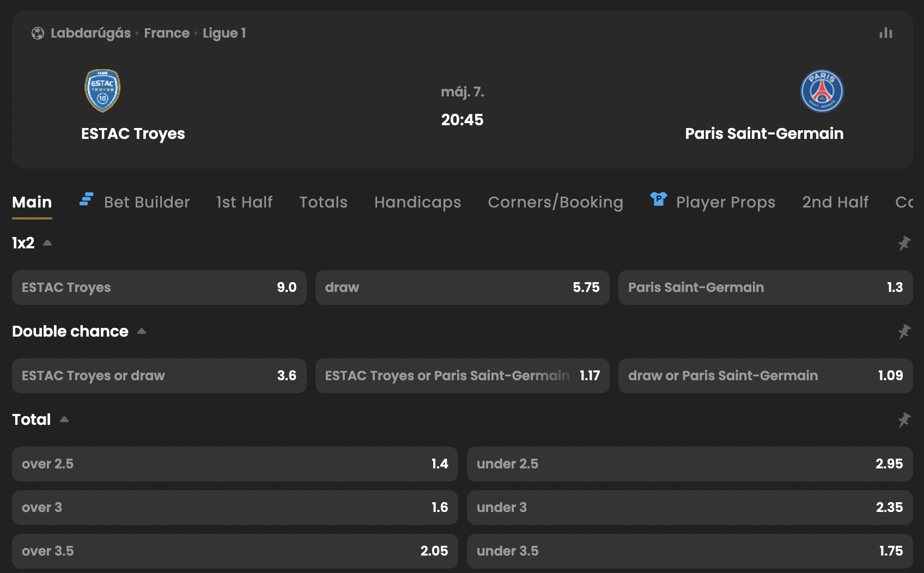Click the Player Props jersey icon

[659, 199]
